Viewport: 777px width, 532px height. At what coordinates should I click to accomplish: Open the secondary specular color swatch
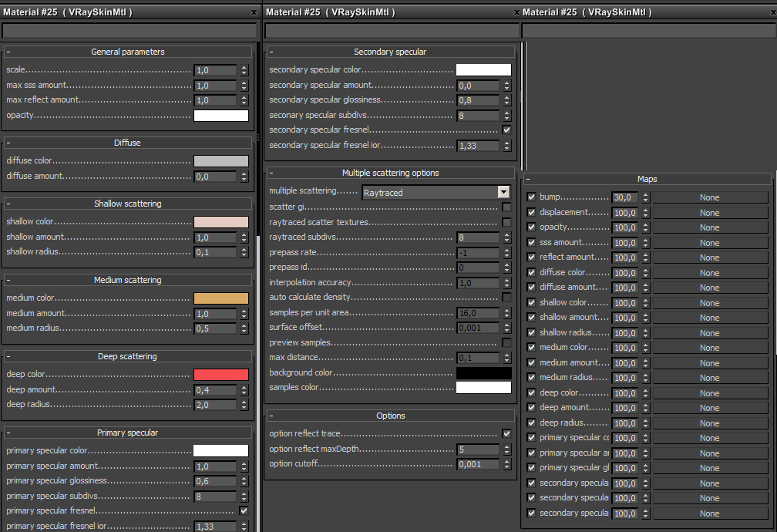click(483, 70)
